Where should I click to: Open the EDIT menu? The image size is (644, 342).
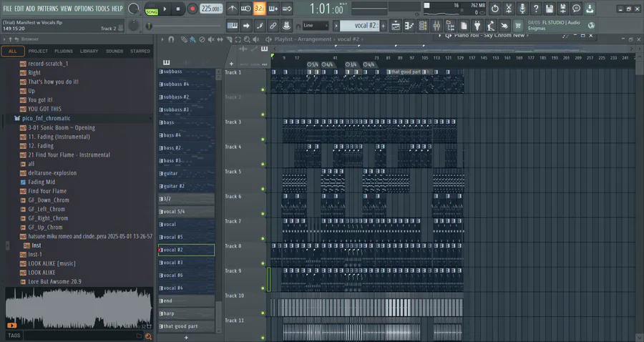tap(19, 9)
